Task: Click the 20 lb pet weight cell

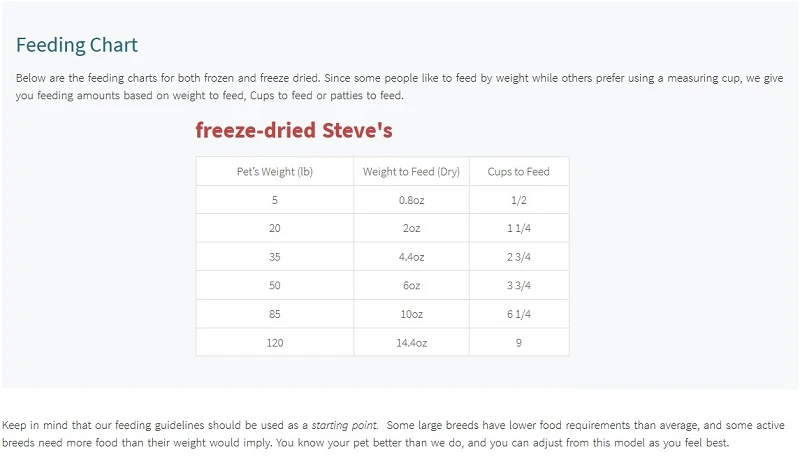Action: tap(275, 228)
